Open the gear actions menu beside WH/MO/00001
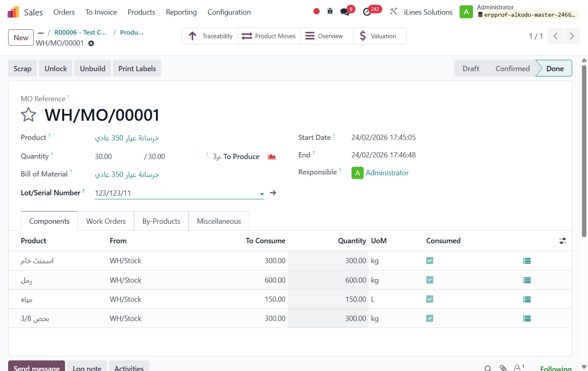Viewport: 588px width, 371px height. [x=91, y=43]
